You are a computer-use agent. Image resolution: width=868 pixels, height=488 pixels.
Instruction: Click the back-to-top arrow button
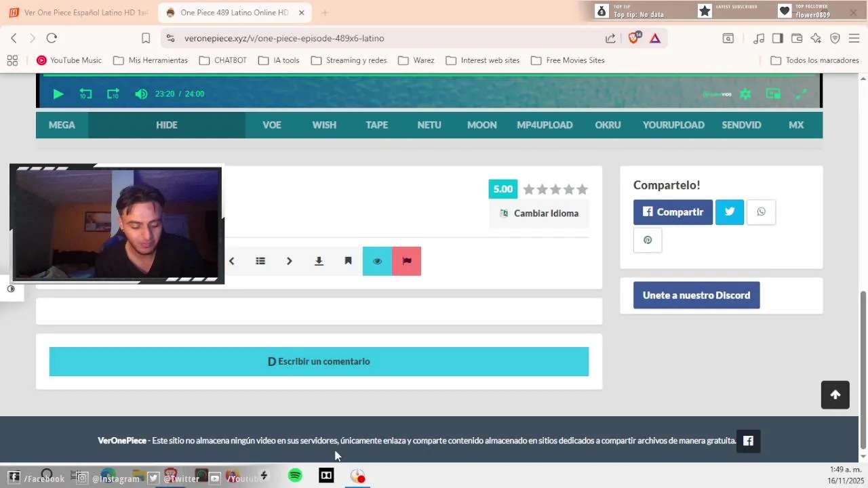[835, 394]
